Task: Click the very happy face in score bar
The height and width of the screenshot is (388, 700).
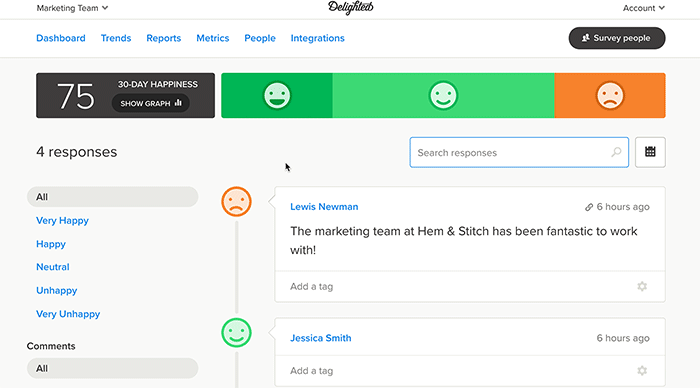Action: click(277, 96)
